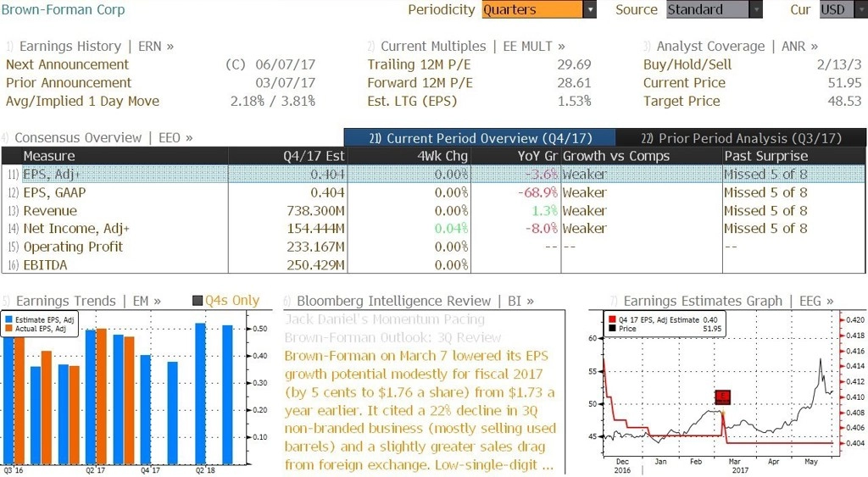The width and height of the screenshot is (868, 477).
Task: Click Q2 18 blue estimate bar
Action: coord(200,393)
